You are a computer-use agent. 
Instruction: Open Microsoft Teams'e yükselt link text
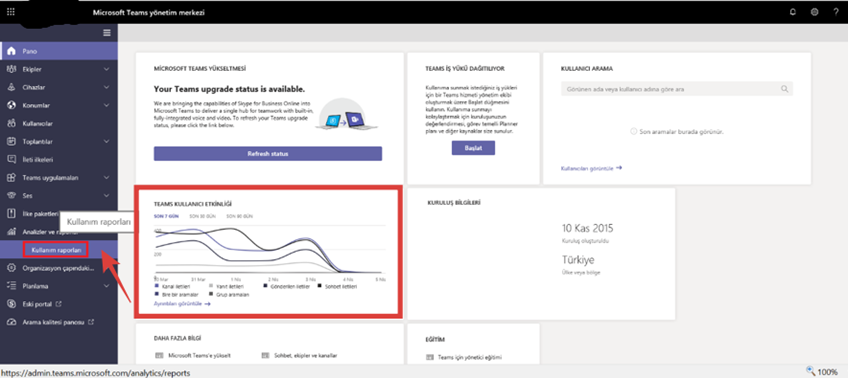(200, 356)
